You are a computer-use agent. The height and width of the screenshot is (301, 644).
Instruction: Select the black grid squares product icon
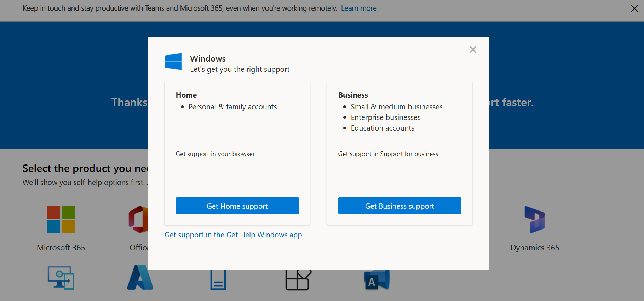(x=298, y=280)
